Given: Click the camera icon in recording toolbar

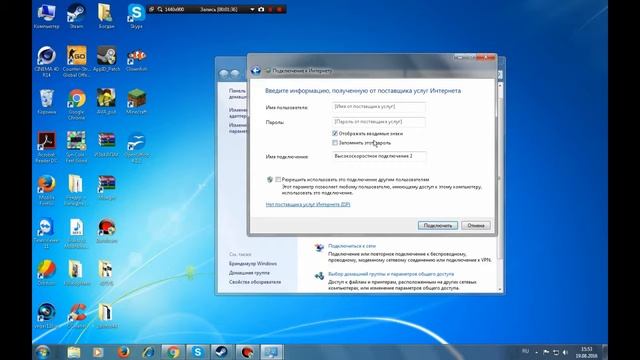Looking at the screenshot, I should [x=261, y=9].
